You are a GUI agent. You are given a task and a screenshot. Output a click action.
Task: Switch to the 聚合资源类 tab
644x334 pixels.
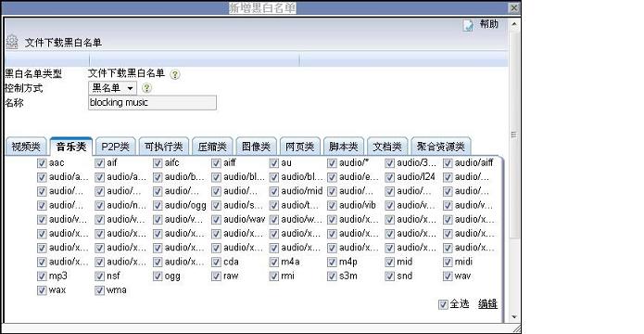(441, 147)
